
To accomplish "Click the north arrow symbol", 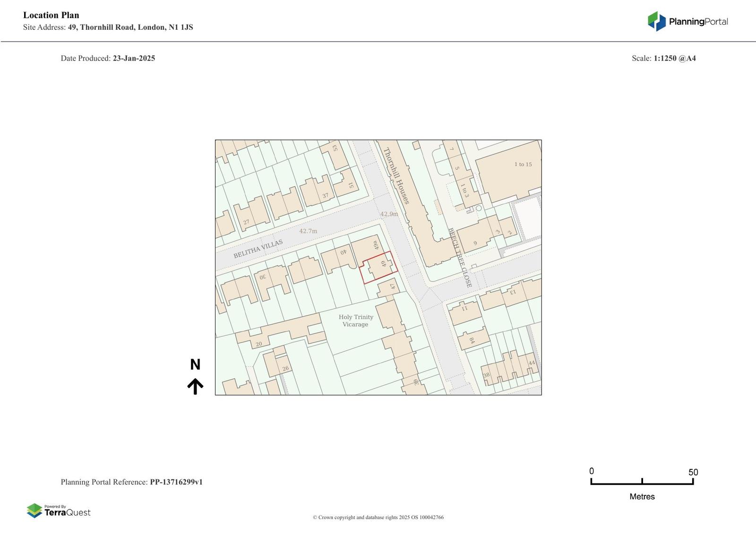I will [x=195, y=386].
